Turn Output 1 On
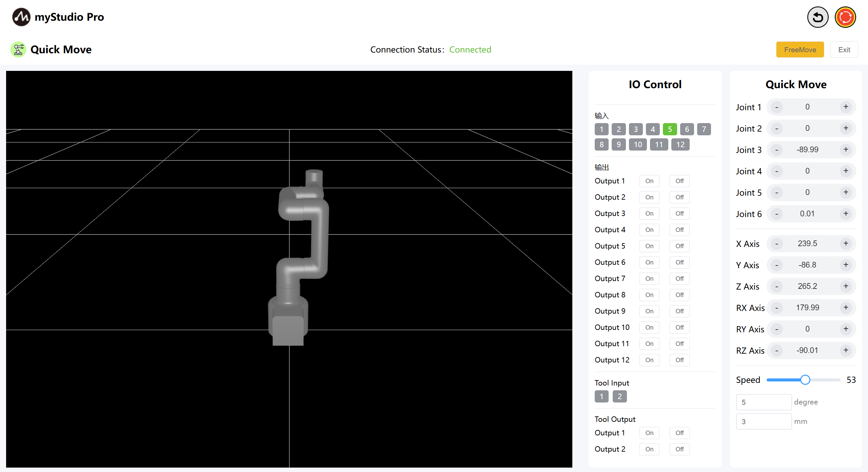The width and height of the screenshot is (868, 472). tap(649, 181)
